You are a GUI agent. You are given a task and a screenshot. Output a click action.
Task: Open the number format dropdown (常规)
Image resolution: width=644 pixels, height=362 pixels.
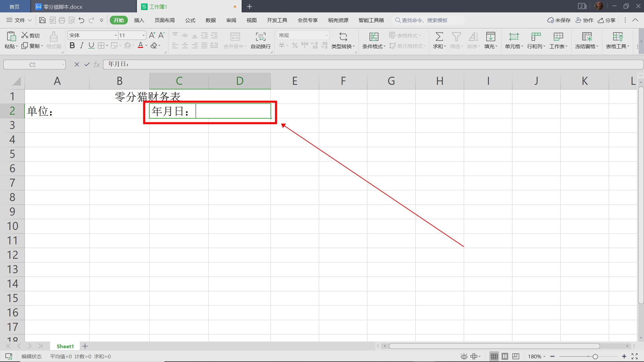pyautogui.click(x=326, y=36)
